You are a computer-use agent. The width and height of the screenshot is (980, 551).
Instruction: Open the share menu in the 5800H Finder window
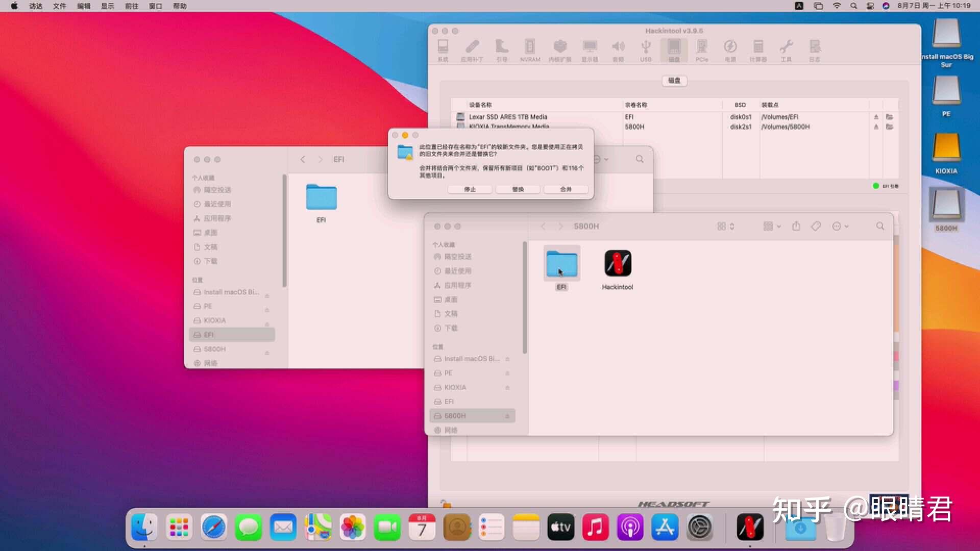(796, 226)
